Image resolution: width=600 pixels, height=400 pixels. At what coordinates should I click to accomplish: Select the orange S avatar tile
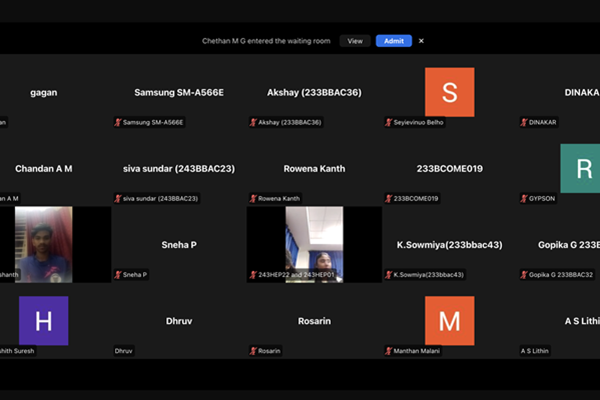point(449,92)
